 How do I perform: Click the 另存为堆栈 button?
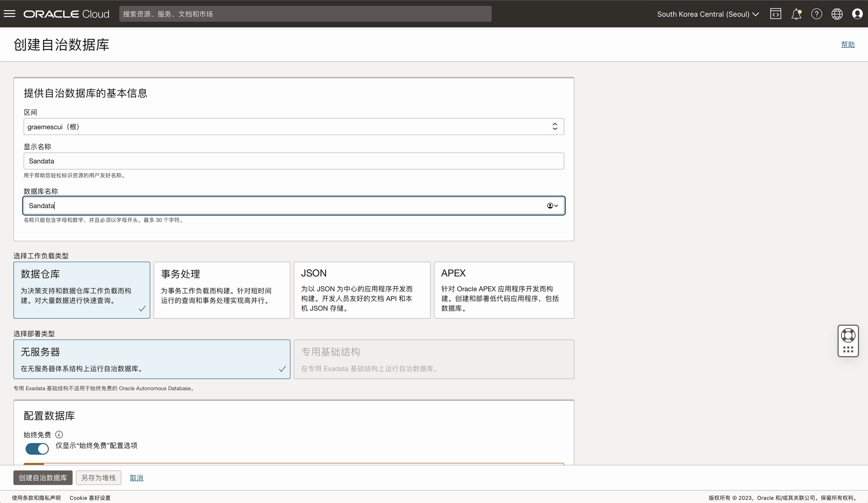coord(98,478)
